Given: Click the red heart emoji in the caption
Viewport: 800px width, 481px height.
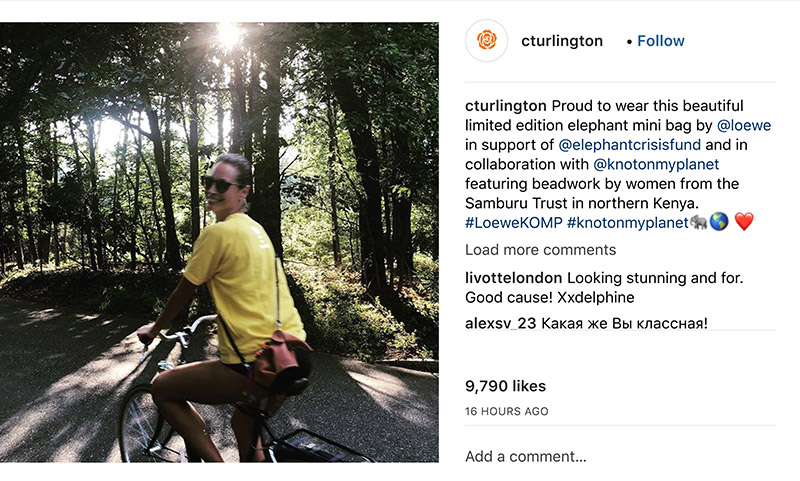Looking at the screenshot, I should 743,222.
